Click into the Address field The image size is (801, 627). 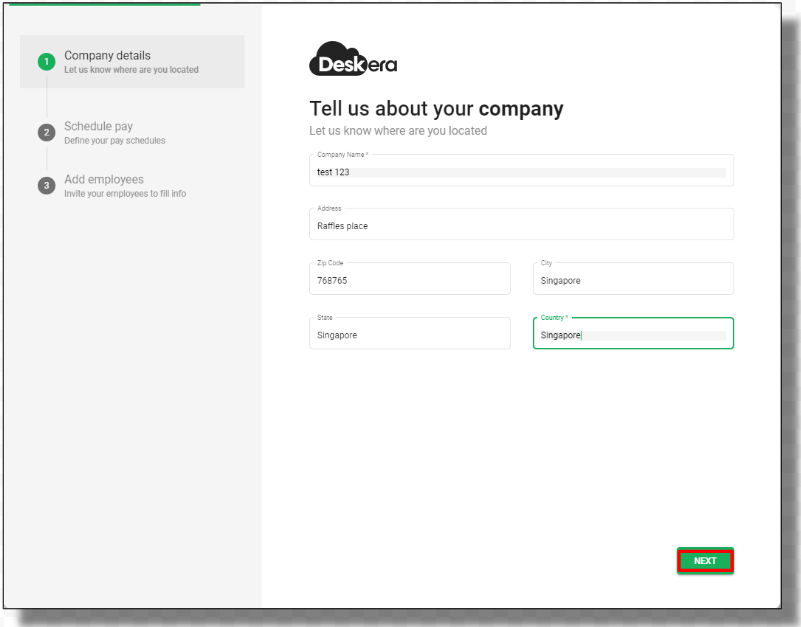[521, 224]
